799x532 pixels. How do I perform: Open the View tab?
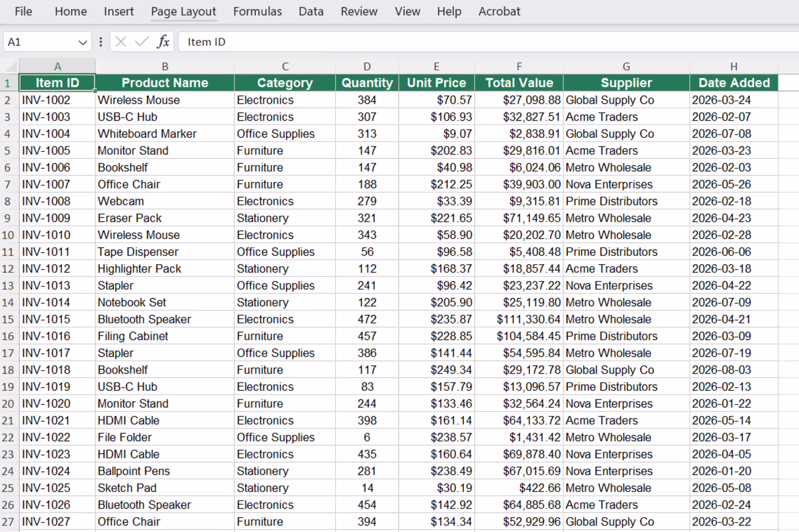[407, 11]
